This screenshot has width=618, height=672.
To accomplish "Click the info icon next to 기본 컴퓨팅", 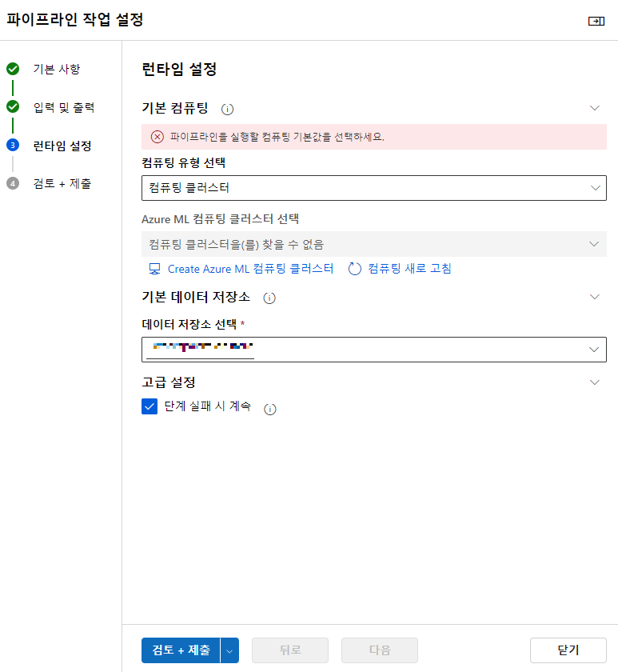I will (x=227, y=110).
